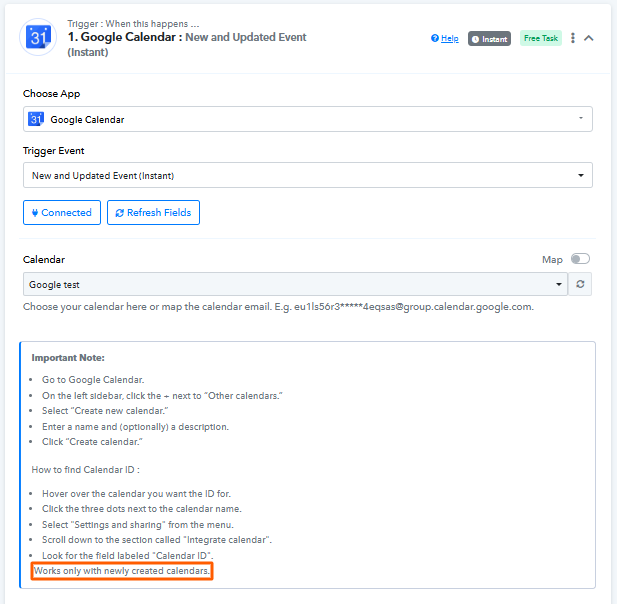Collapse the trigger step with the chevron
This screenshot has width=617, height=604.
pos(589,38)
